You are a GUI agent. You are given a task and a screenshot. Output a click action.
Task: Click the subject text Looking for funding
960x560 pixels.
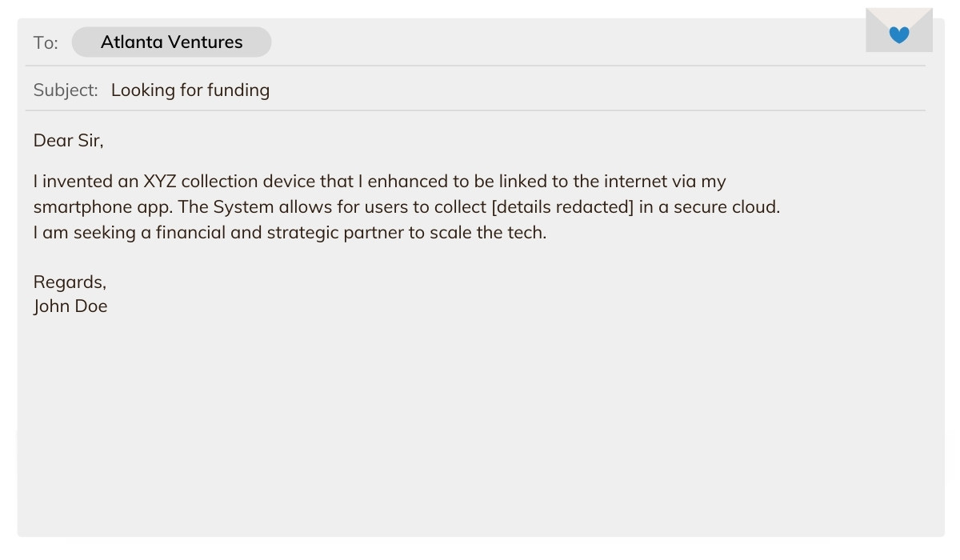190,90
